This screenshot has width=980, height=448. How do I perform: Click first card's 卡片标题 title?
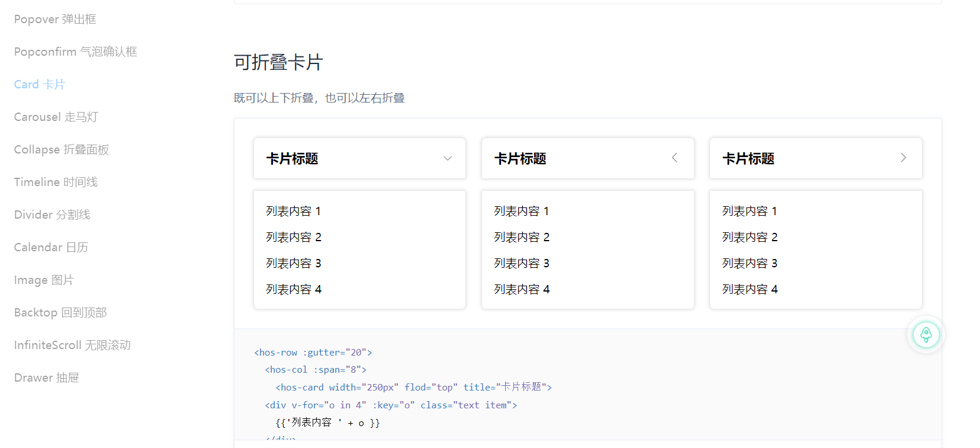[293, 159]
